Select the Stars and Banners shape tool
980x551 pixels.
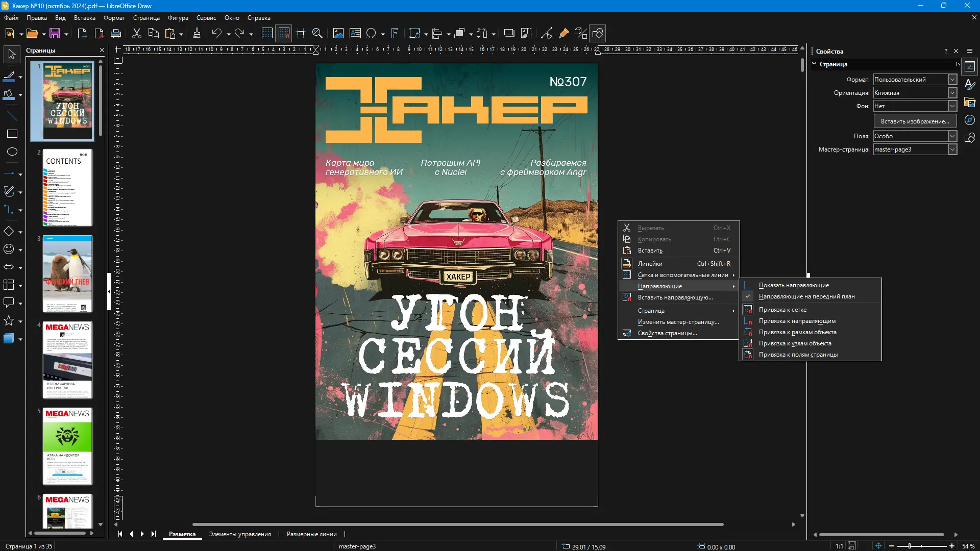coord(9,321)
